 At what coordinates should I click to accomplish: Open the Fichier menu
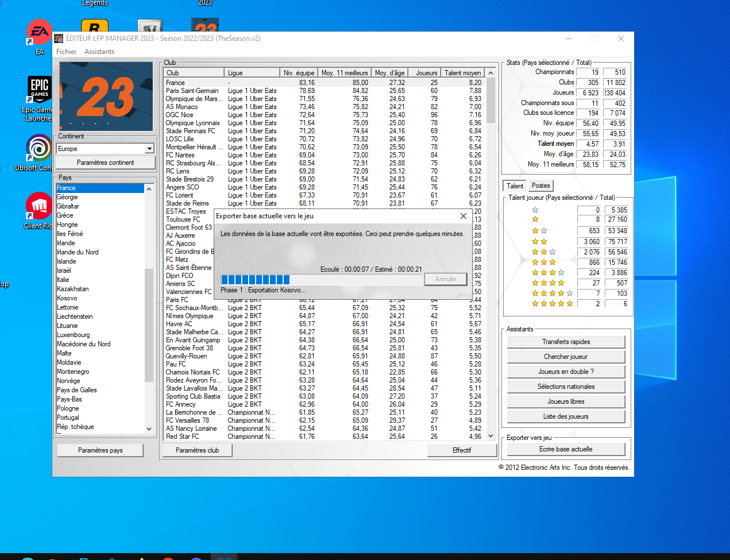point(66,52)
